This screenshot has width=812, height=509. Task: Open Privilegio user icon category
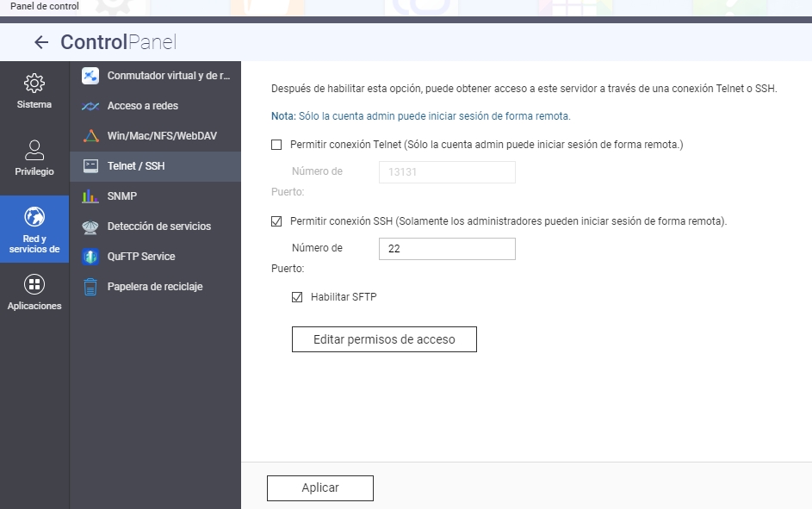click(x=34, y=150)
